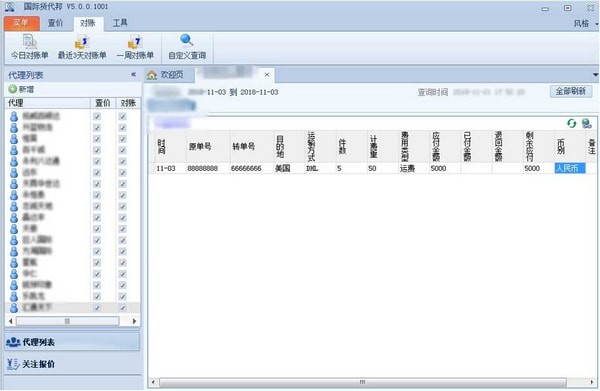Image resolution: width=600 pixels, height=391 pixels.
Task: Open the 风格 style dropdown
Action: 585,24
